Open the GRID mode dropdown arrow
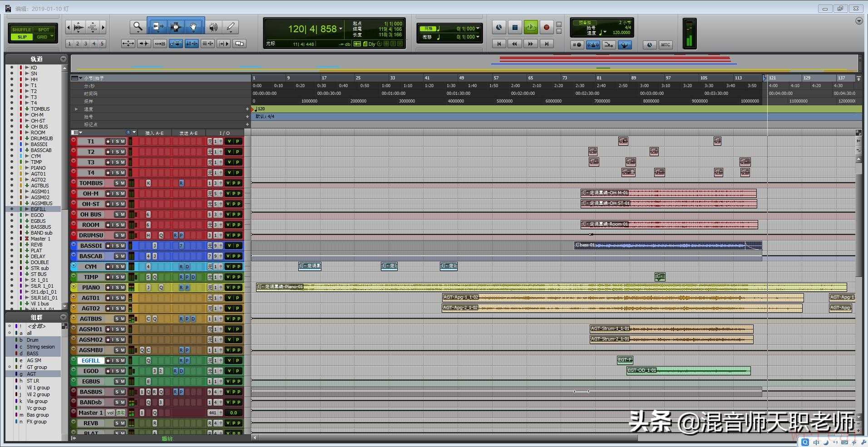 click(52, 37)
